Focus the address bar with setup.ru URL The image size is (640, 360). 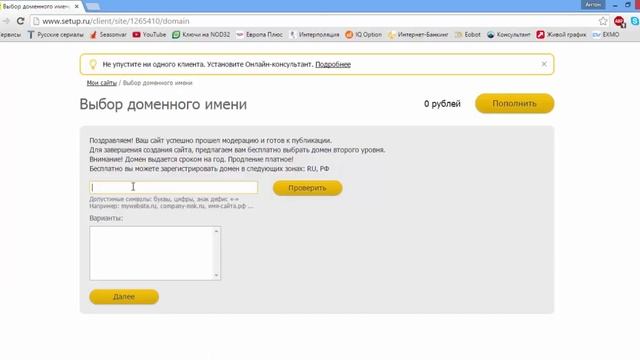[314, 21]
